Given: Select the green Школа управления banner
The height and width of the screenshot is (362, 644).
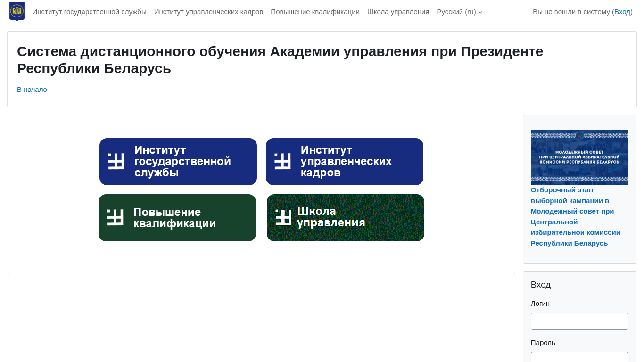Looking at the screenshot, I should pyautogui.click(x=346, y=218).
